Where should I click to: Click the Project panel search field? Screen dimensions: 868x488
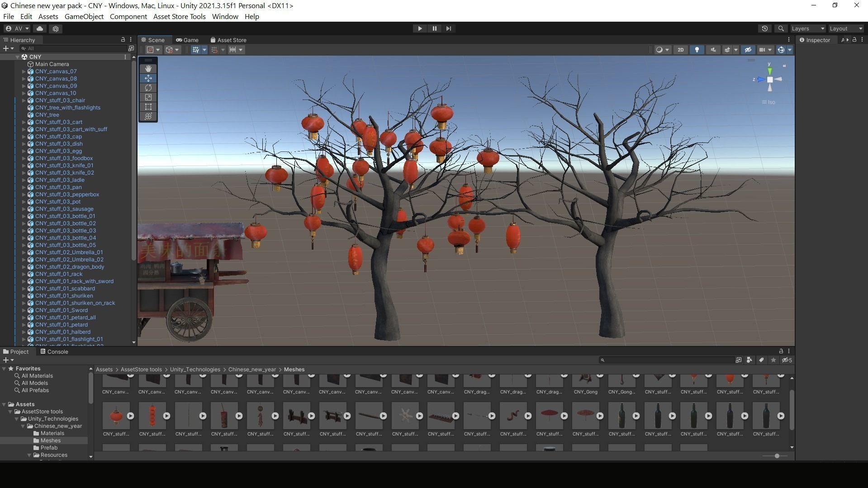click(x=667, y=360)
